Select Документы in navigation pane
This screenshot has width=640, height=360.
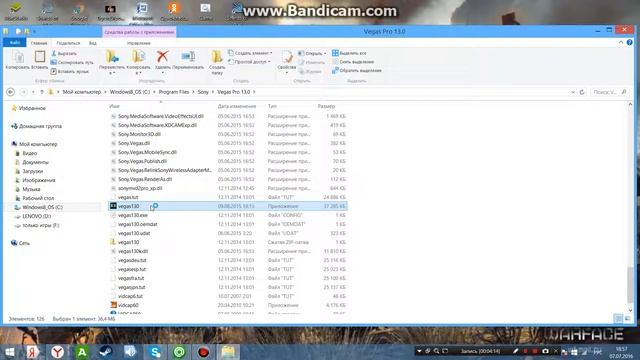[x=35, y=162]
